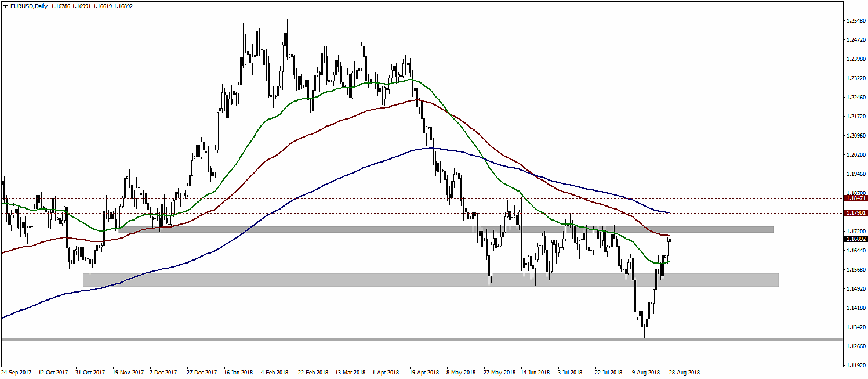Click the 1.21720 price scale label
This screenshot has height=379, width=868.
coord(856,117)
